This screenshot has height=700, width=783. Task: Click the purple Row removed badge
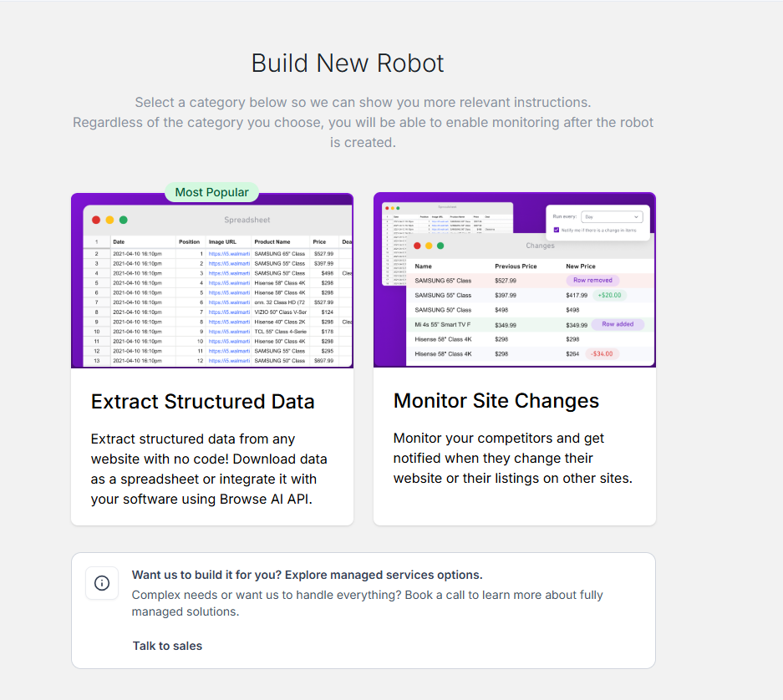[592, 281]
